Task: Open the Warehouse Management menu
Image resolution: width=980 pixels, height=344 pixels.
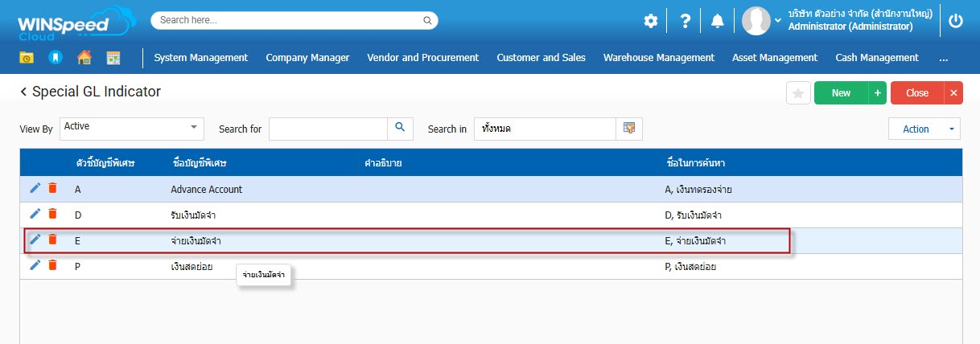Action: (658, 58)
